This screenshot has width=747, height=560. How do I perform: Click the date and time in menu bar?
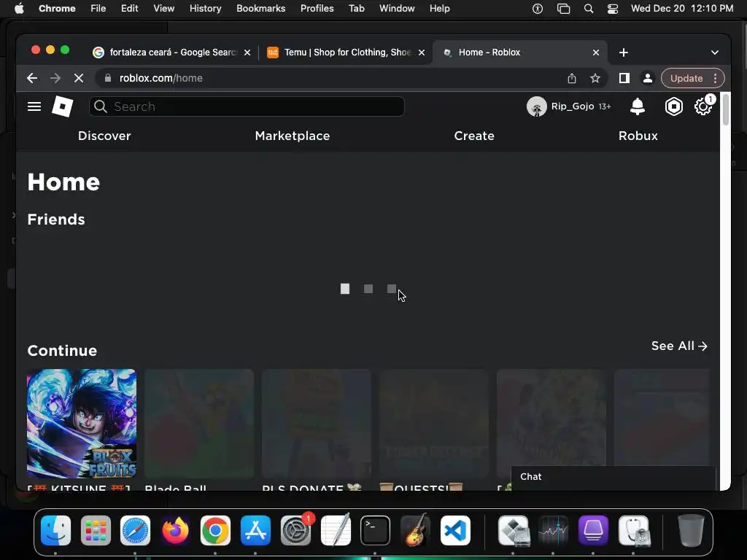pyautogui.click(x=682, y=9)
